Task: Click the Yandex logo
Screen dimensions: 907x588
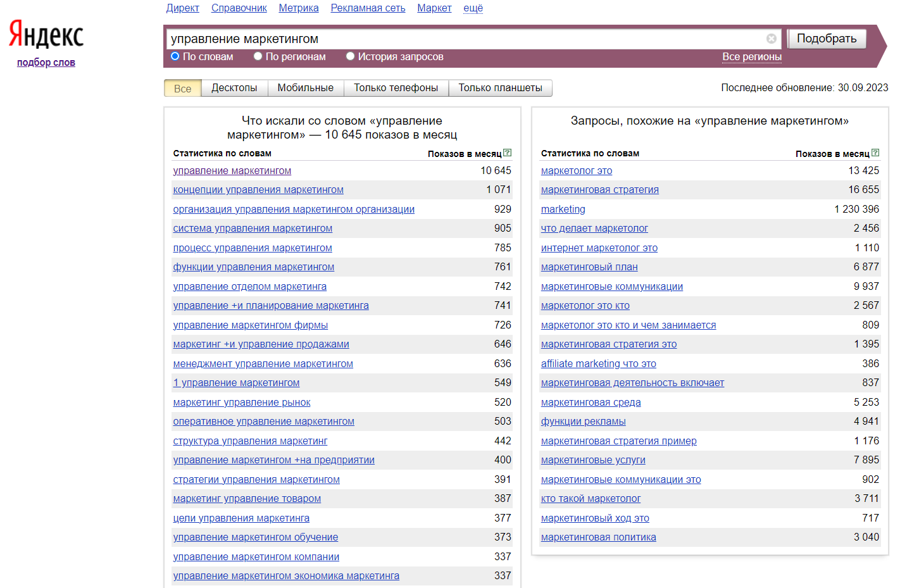Action: [x=46, y=34]
